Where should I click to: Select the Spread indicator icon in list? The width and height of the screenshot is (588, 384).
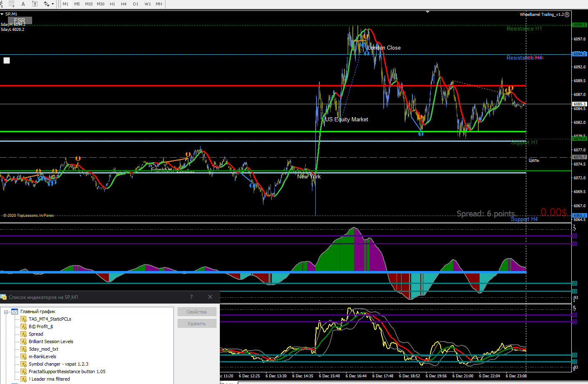click(24, 334)
